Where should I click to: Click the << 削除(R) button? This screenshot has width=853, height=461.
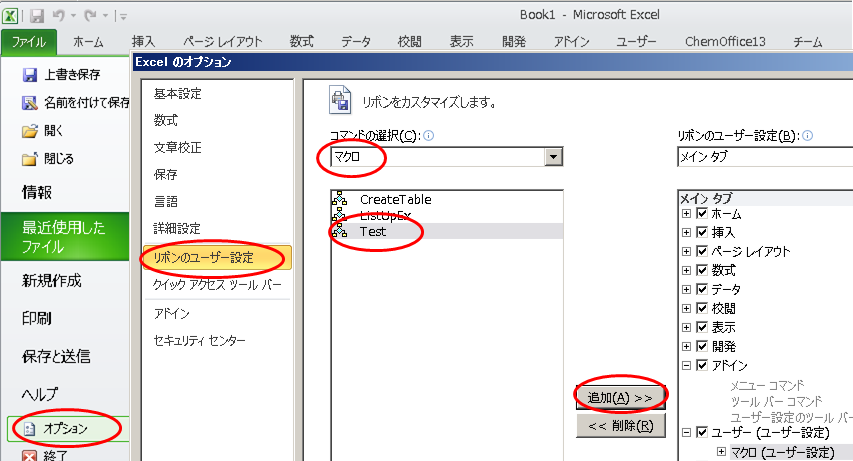(x=621, y=426)
